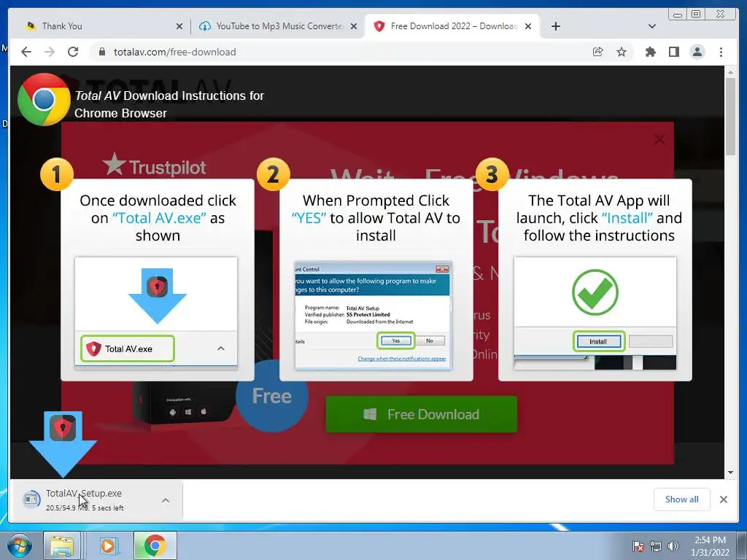Launch Windows Media Player from taskbar
747x560 pixels.
108,545
